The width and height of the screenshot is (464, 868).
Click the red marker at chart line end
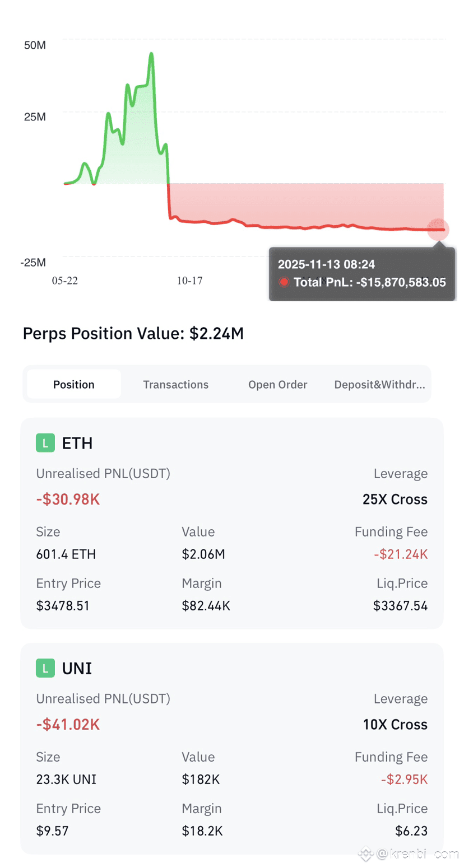click(x=438, y=229)
